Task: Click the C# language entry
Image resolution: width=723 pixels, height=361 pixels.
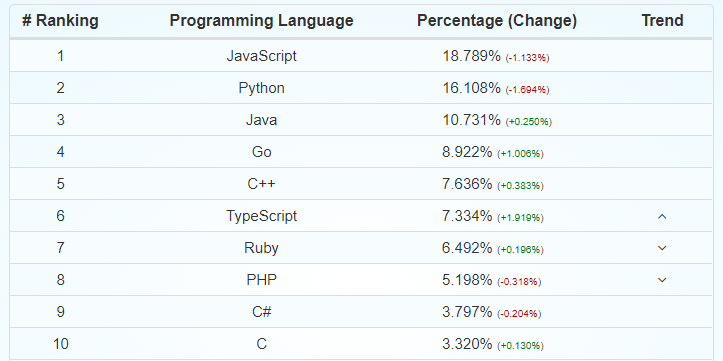Action: pyautogui.click(x=261, y=312)
